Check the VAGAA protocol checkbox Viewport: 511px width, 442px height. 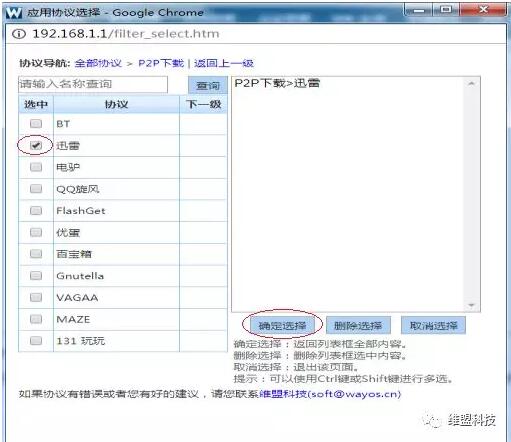click(36, 297)
